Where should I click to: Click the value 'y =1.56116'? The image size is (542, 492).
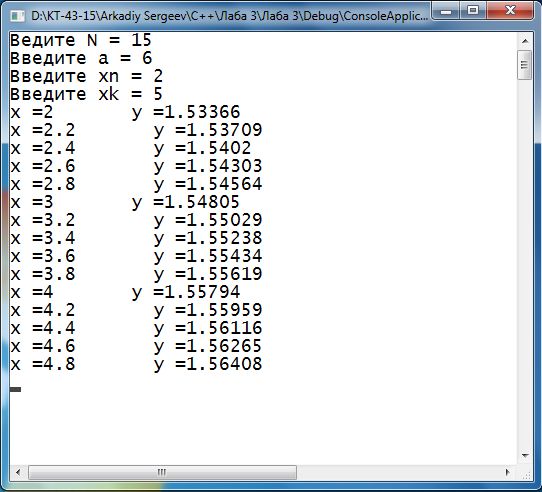click(208, 328)
